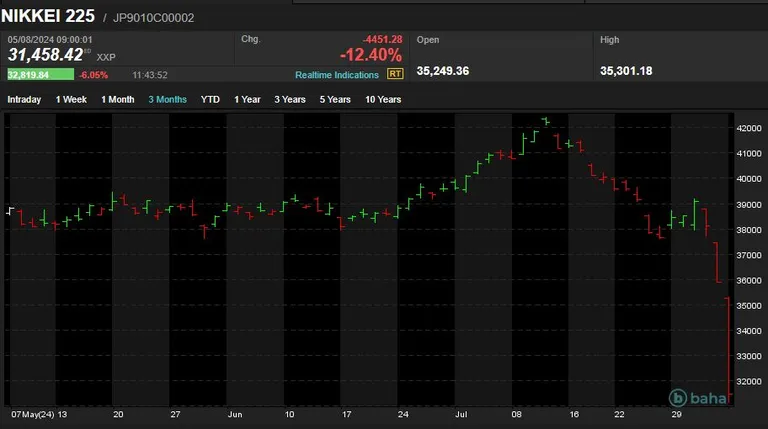Click the 38000 price axis label
The image size is (768, 429).
click(749, 230)
